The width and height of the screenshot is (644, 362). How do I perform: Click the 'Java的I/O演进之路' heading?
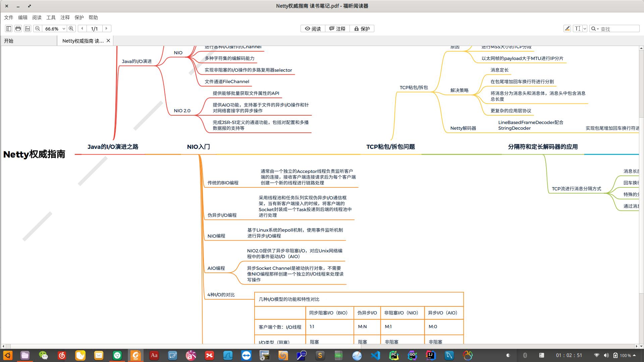[x=113, y=147]
